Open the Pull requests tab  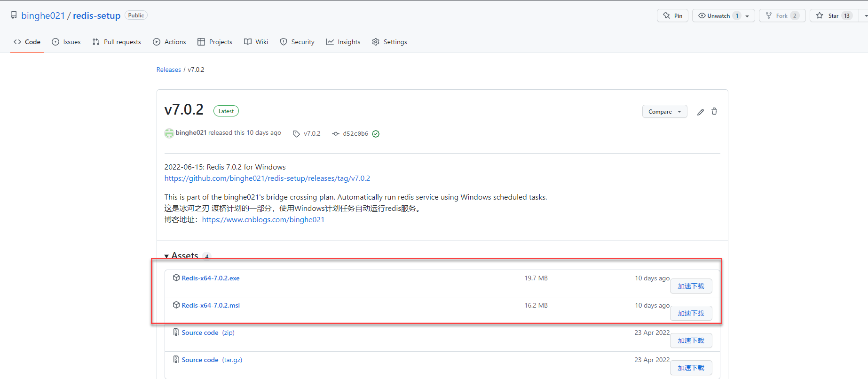point(117,42)
